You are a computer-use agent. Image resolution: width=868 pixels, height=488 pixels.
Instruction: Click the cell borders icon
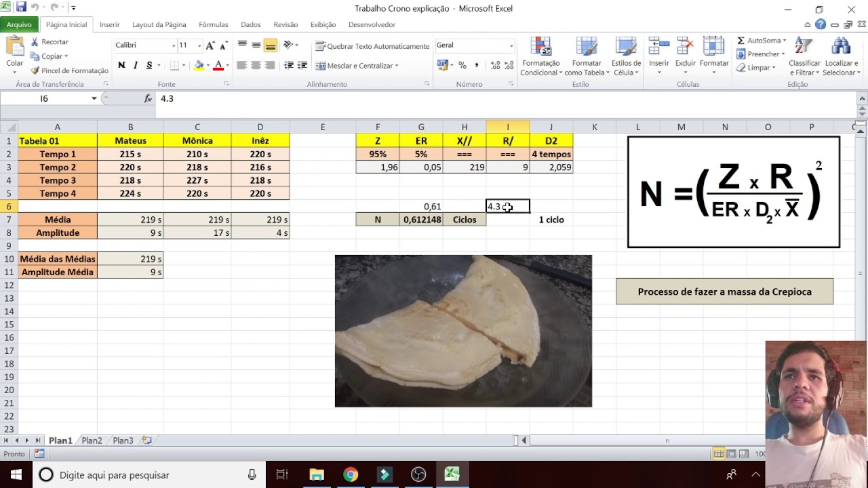[174, 66]
